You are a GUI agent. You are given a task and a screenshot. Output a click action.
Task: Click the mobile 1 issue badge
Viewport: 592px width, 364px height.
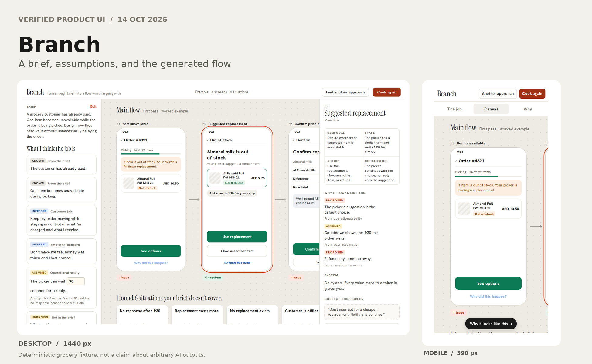(458, 313)
